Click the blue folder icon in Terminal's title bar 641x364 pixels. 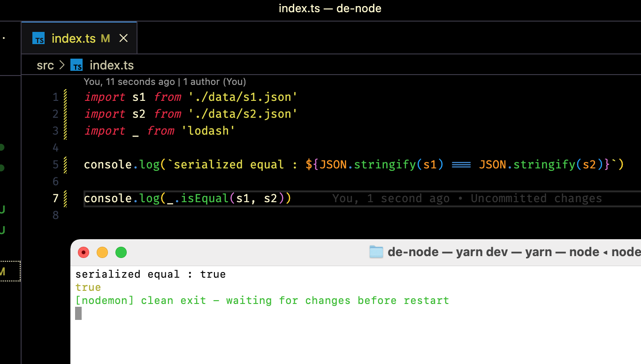[x=375, y=252]
